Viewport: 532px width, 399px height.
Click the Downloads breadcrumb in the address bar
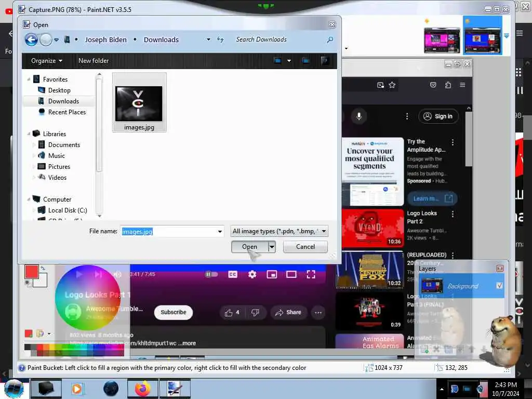click(161, 39)
